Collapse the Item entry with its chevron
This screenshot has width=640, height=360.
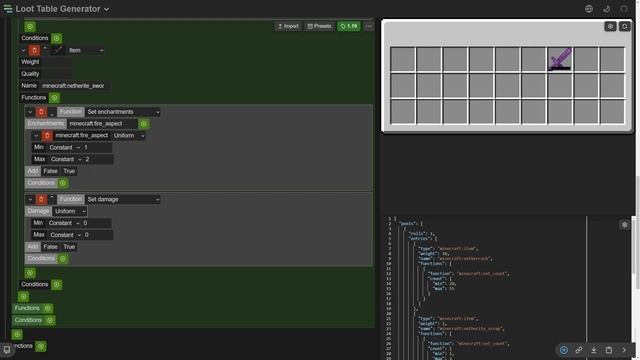click(x=23, y=50)
